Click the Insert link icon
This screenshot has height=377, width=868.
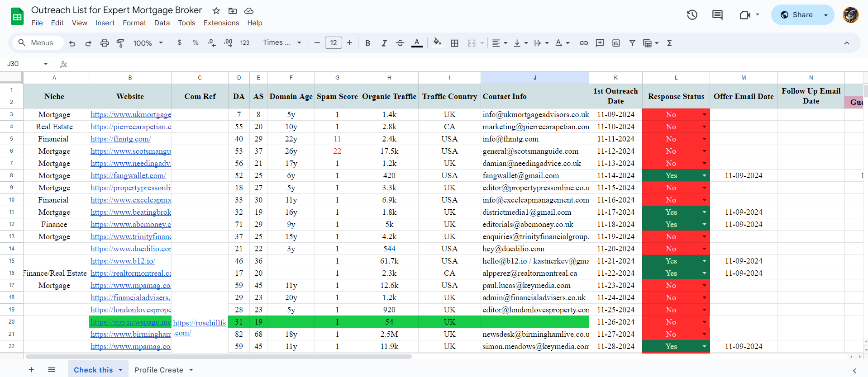tap(584, 43)
